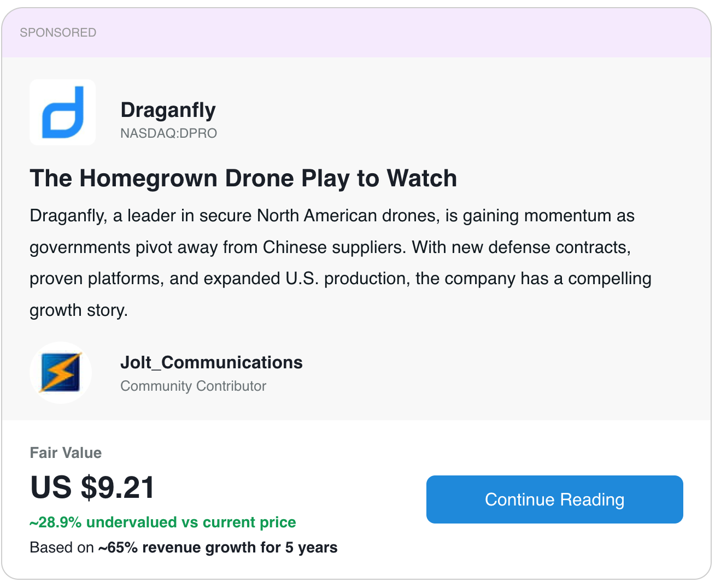Viewport: 715px width, 588px height.
Task: Click the Jolt_Communications lightning bolt avatar
Action: pos(61,373)
